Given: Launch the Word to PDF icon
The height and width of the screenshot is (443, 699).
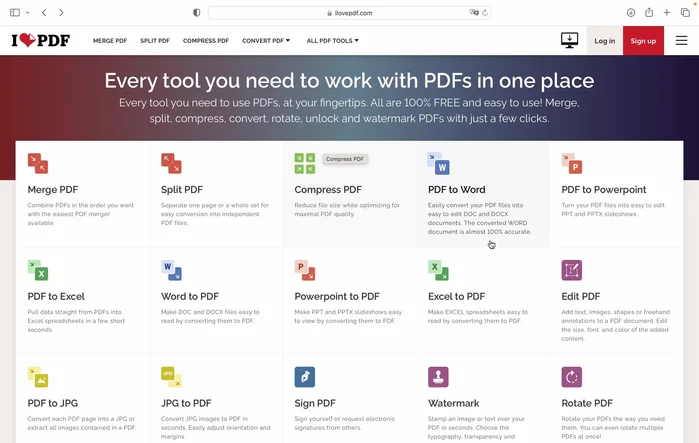Looking at the screenshot, I should click(x=171, y=270).
